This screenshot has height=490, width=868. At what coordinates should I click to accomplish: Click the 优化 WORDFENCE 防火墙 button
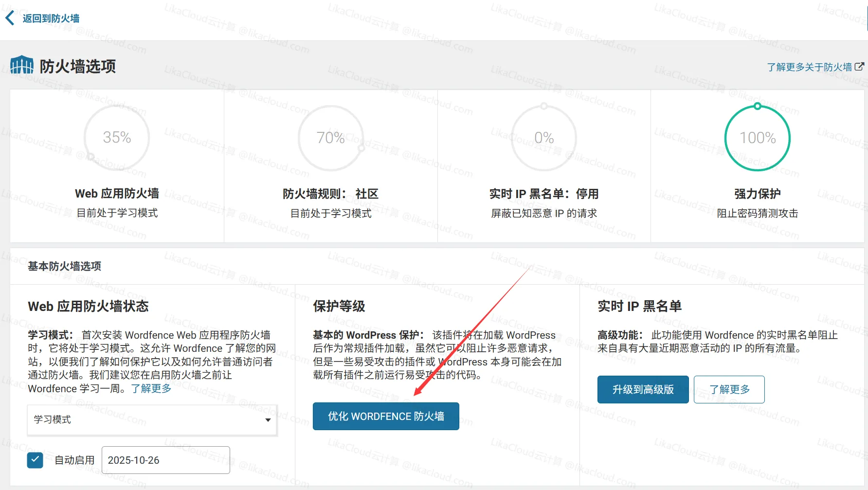(385, 416)
